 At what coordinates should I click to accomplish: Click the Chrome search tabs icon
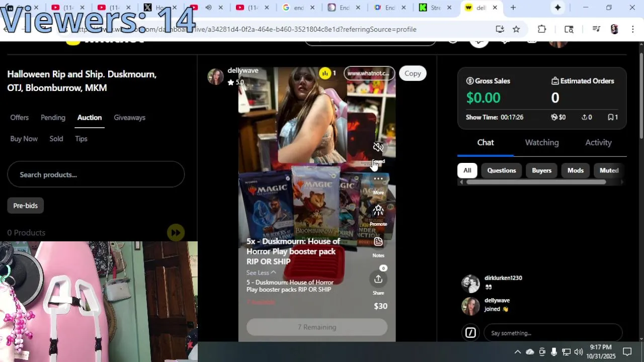pos(569,29)
